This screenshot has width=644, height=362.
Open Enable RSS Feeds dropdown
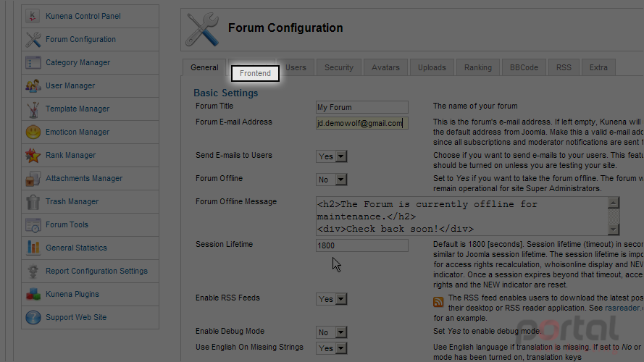pyautogui.click(x=332, y=299)
